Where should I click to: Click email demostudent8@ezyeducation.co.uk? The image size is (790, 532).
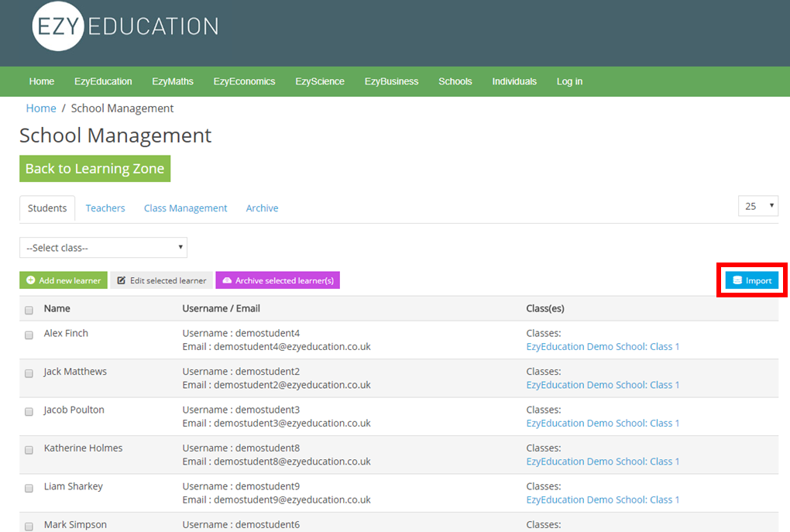(x=292, y=462)
